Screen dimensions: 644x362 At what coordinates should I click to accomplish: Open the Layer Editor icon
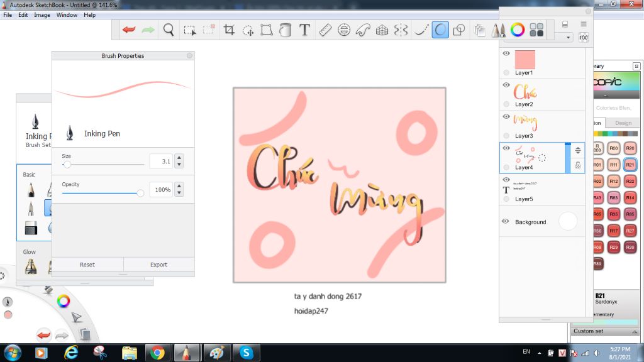pos(479,30)
